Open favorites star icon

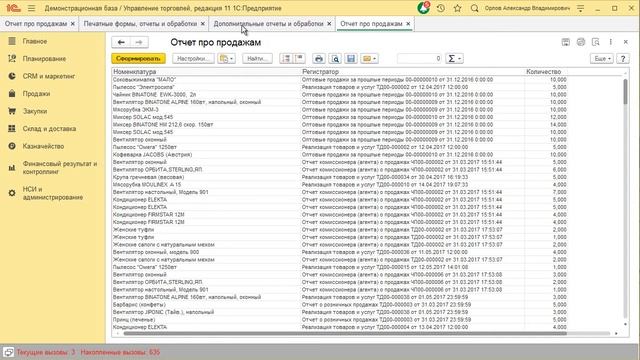(458, 8)
